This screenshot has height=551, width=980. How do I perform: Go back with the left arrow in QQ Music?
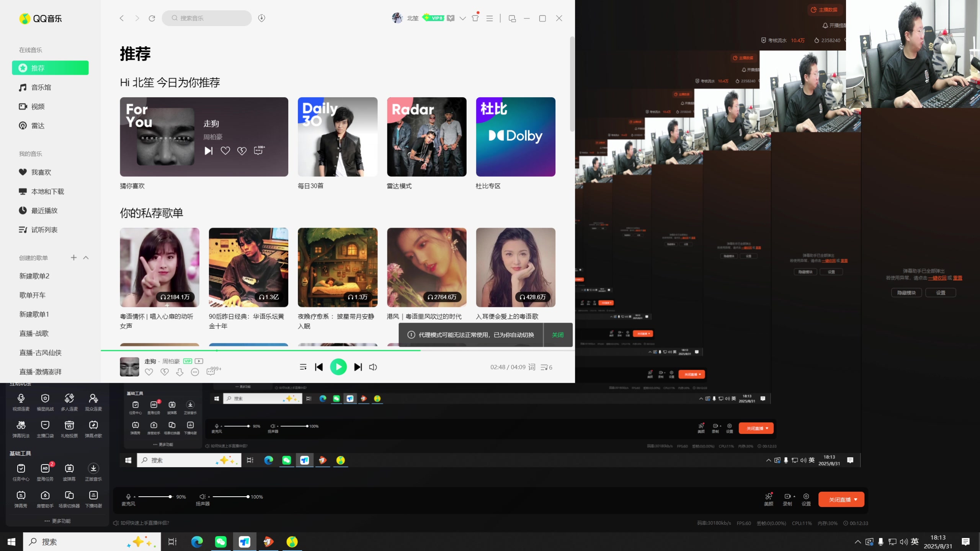coord(122,18)
